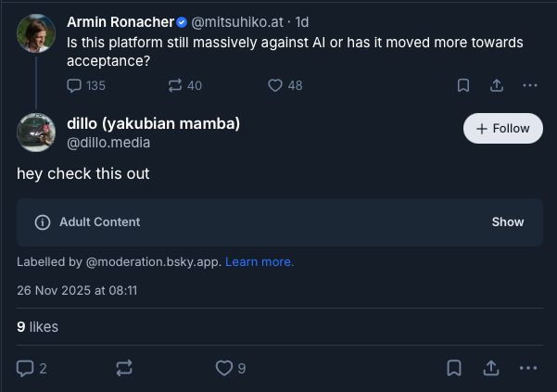Open more options for Armin's post

click(530, 85)
